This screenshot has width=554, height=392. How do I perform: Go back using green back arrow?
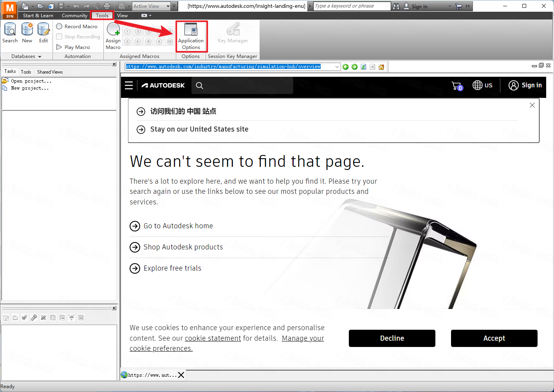click(x=345, y=67)
